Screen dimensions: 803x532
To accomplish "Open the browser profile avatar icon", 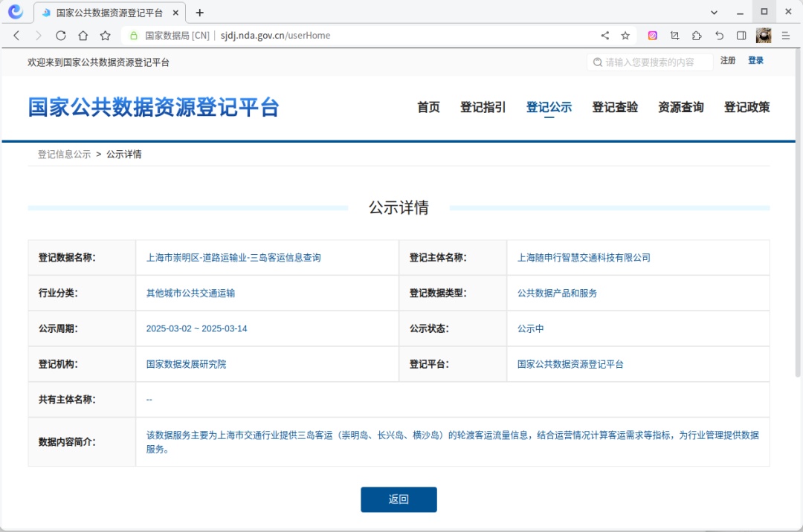I will coord(764,35).
